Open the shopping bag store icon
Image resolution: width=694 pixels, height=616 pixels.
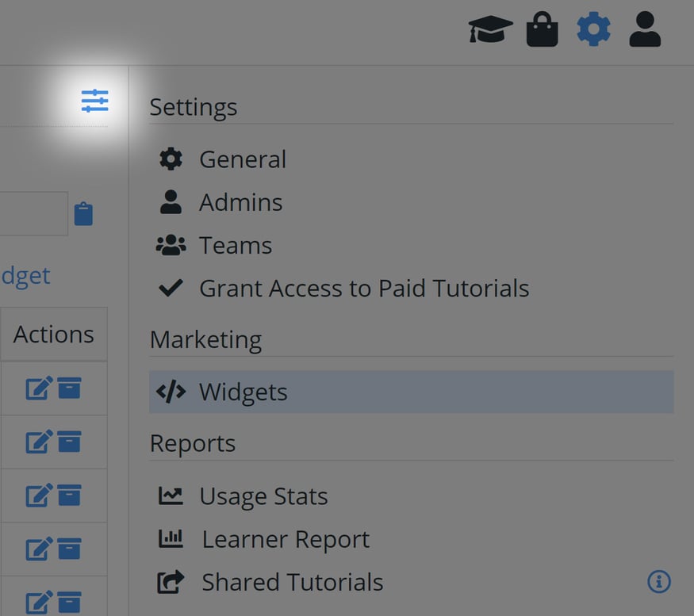543,30
